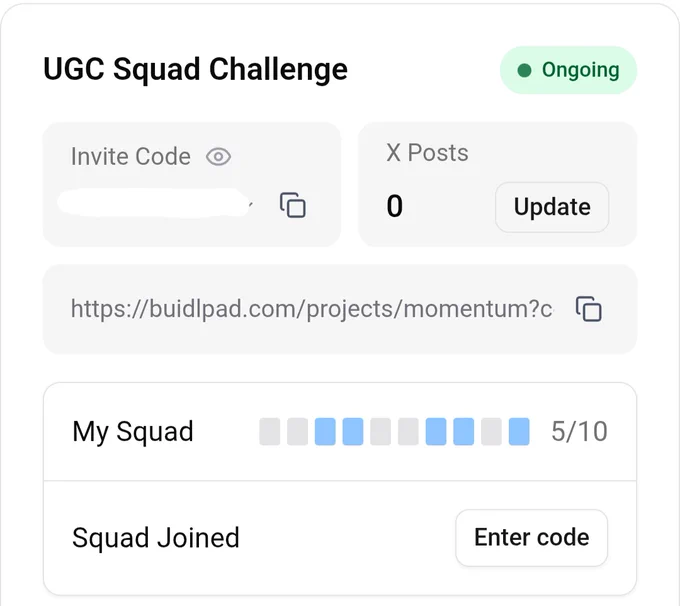
Task: Click the hidden invite code field
Action: [155, 203]
